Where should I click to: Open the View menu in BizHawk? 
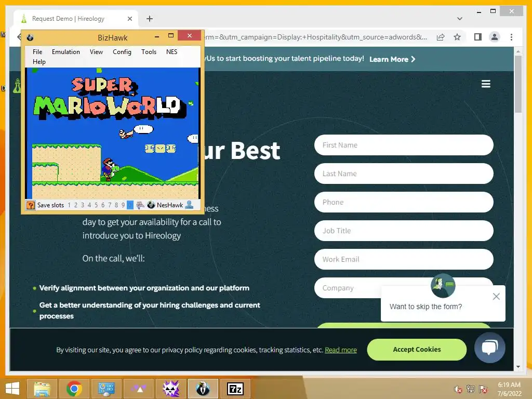(96, 52)
